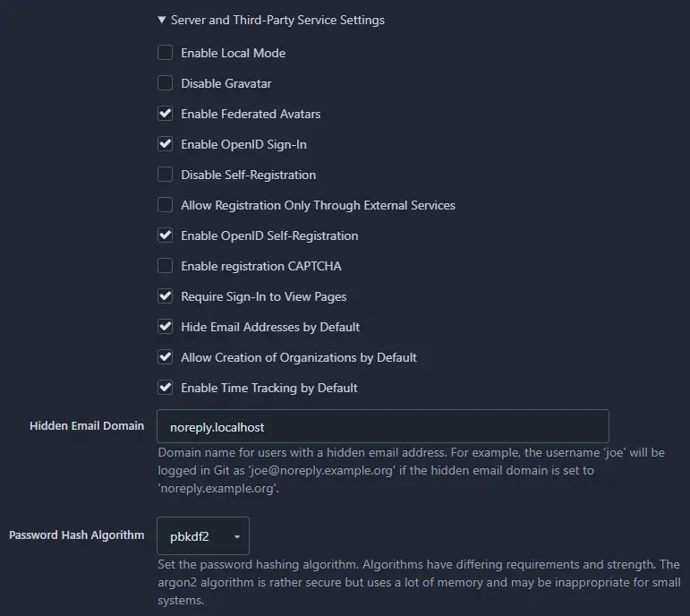Viewport: 690px width, 616px height.
Task: Click the Hidden Email Domain input field
Action: coord(382,427)
